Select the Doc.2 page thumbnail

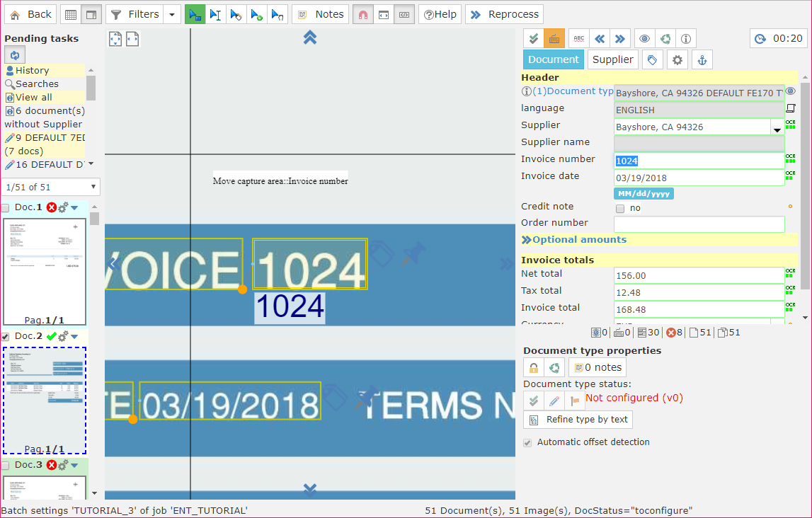[45, 401]
